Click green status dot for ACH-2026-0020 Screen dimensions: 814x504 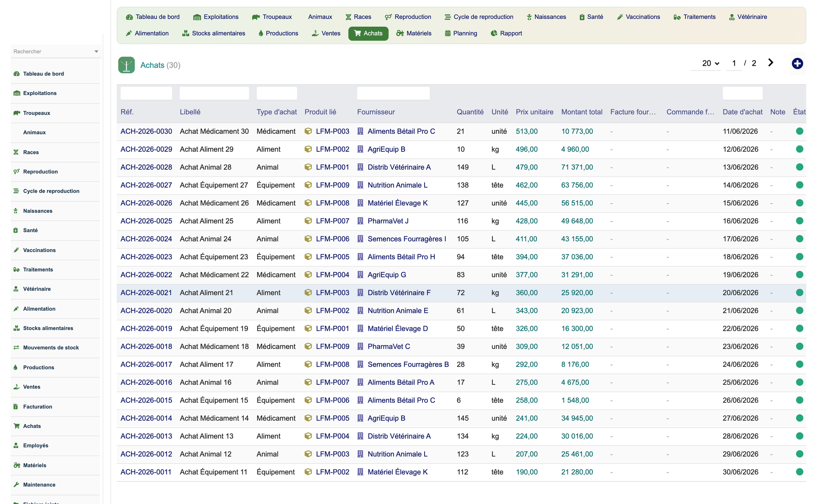click(799, 311)
